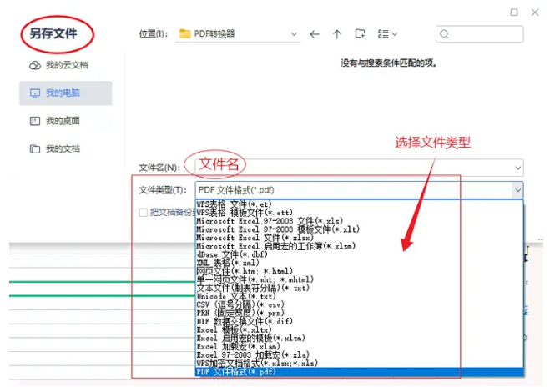The height and width of the screenshot is (392, 550).
Task: Close the Save As dialog
Action: [535, 13]
